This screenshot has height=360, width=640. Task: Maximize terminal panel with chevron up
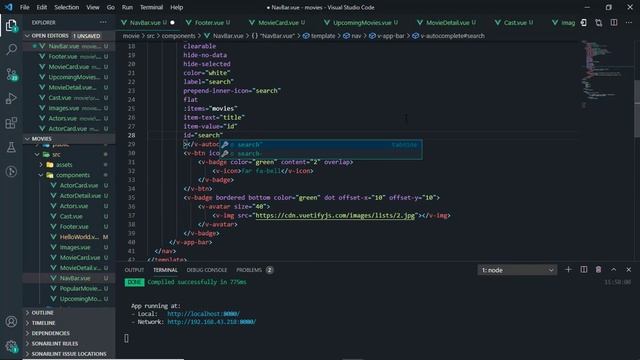click(x=613, y=270)
